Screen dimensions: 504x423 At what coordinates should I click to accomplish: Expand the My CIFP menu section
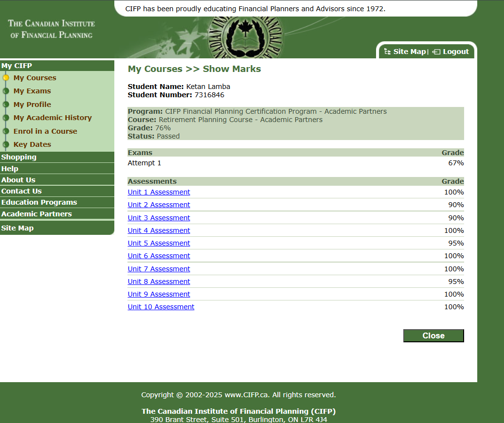[57, 66]
